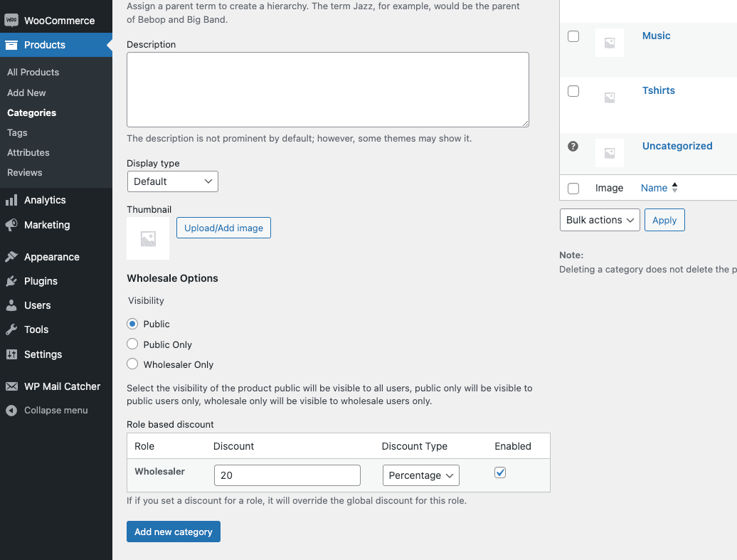This screenshot has height=560, width=737.
Task: Click inside the Description text area
Action: click(328, 90)
